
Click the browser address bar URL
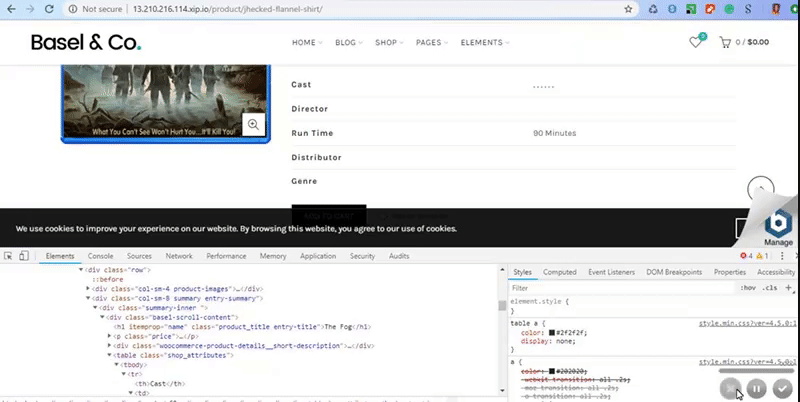(x=228, y=9)
